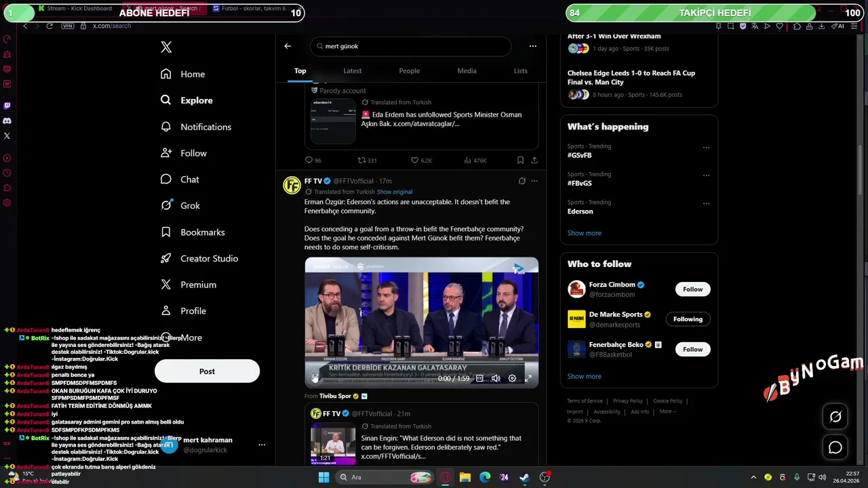Open X Premium page

tap(189, 285)
